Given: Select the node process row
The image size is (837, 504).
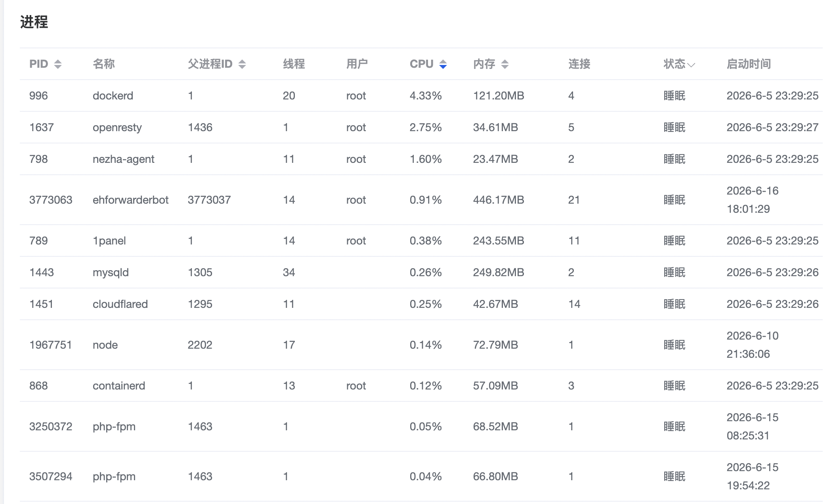Looking at the screenshot, I should pyautogui.click(x=421, y=345).
